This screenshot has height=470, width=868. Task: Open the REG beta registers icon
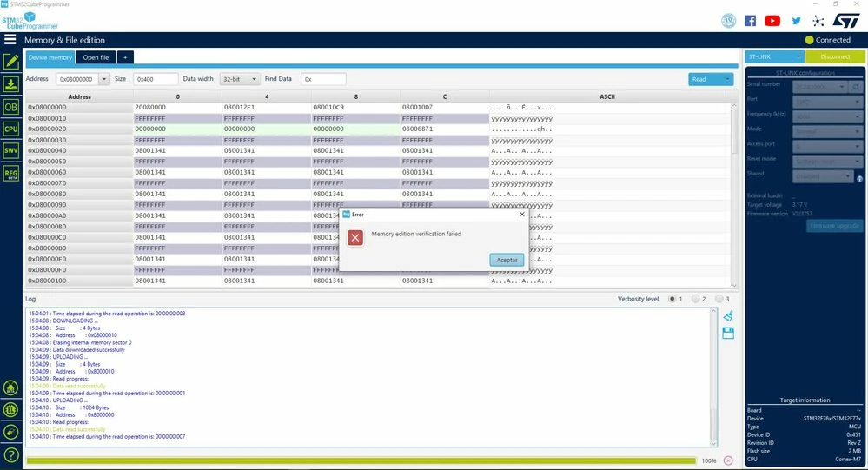coord(11,173)
